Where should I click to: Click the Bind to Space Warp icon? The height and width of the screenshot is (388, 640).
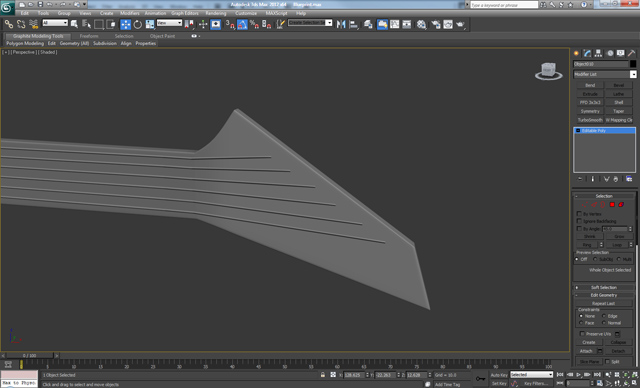click(34, 24)
